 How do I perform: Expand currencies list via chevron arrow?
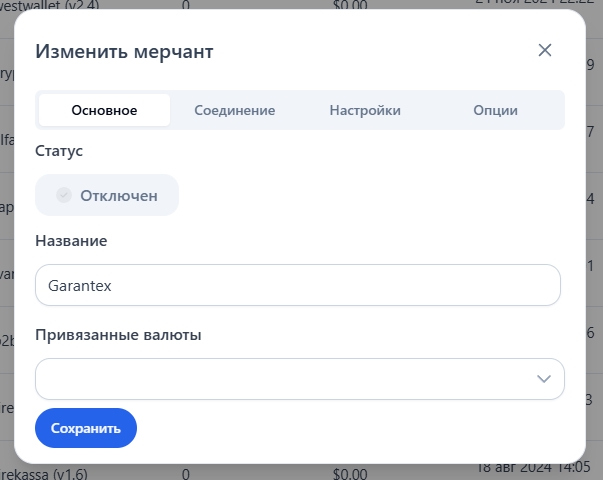[x=544, y=379]
